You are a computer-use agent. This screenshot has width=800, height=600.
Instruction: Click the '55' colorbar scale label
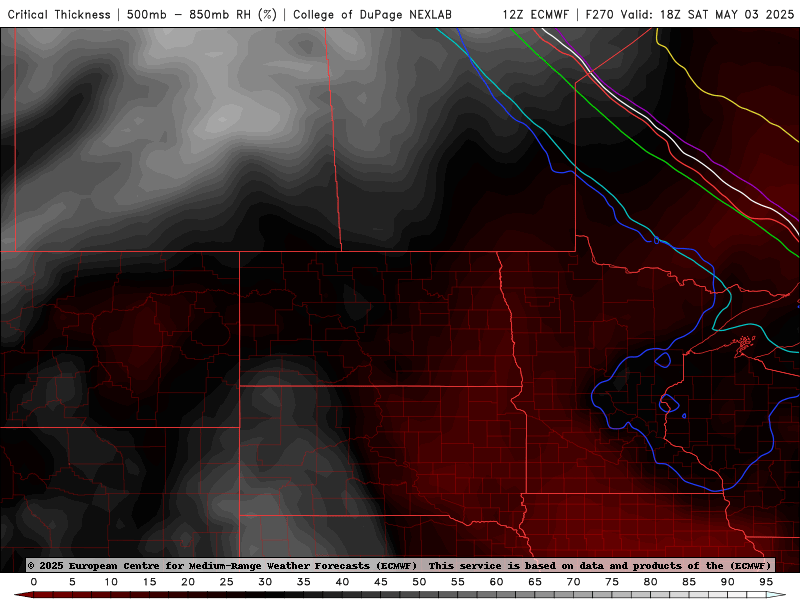tap(458, 582)
